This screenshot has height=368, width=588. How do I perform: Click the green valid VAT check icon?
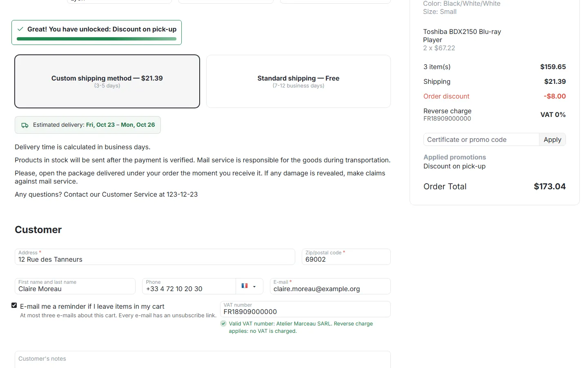223,323
